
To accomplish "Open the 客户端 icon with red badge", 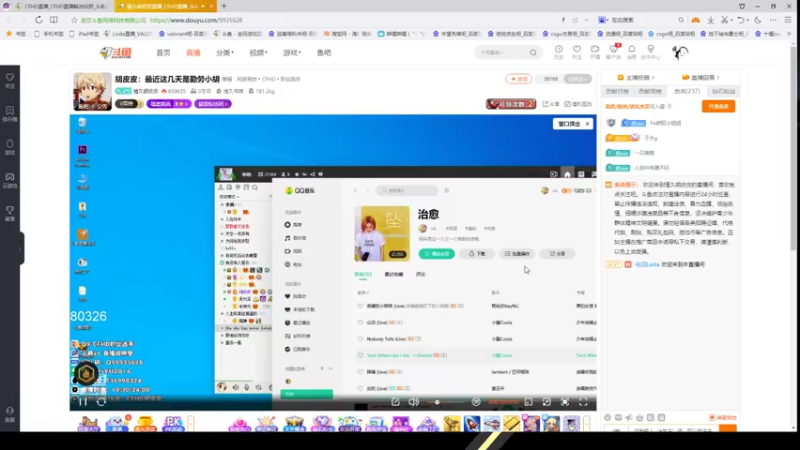I will [x=614, y=52].
